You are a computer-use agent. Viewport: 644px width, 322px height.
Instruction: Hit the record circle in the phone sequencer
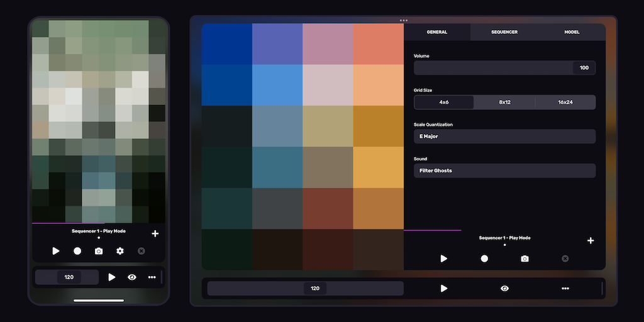(x=77, y=251)
